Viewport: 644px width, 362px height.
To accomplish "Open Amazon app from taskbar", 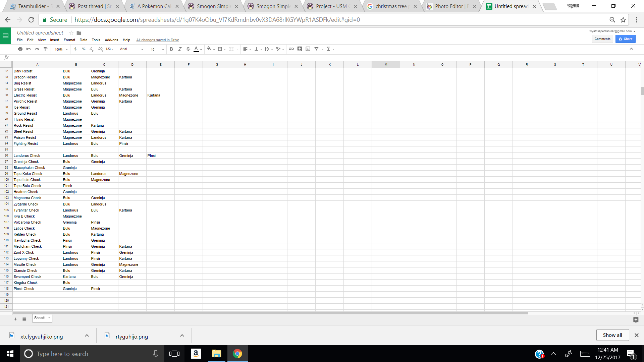I will coord(196,354).
